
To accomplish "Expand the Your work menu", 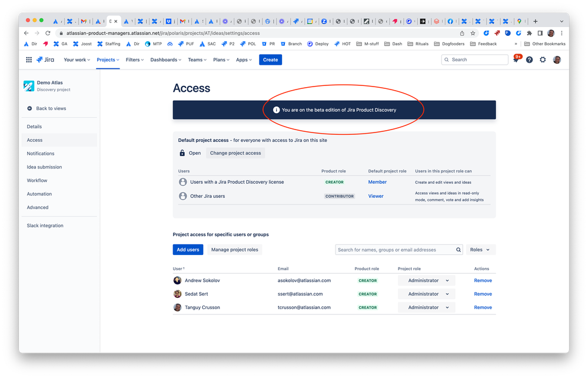I will 77,59.
